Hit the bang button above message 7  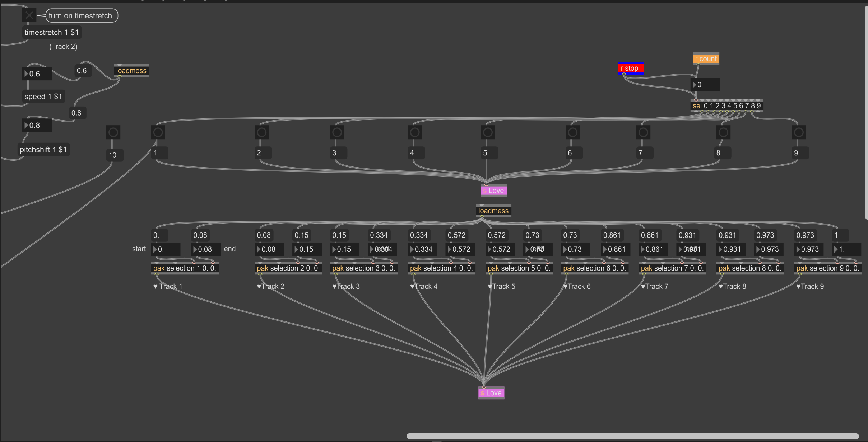point(643,132)
